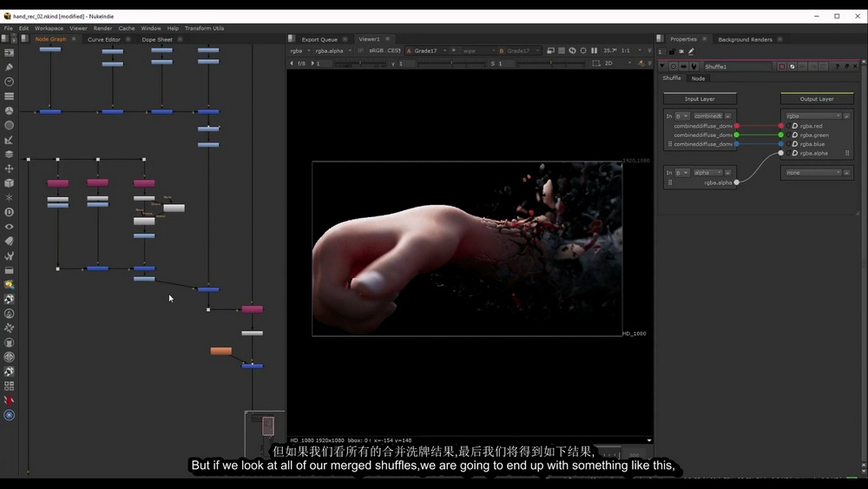
Task: Open the Render menu
Action: (x=102, y=29)
